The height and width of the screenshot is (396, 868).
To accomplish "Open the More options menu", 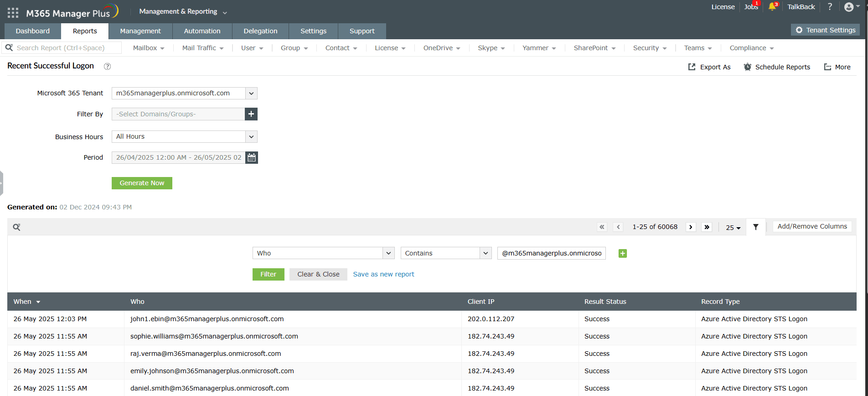I will tap(837, 67).
